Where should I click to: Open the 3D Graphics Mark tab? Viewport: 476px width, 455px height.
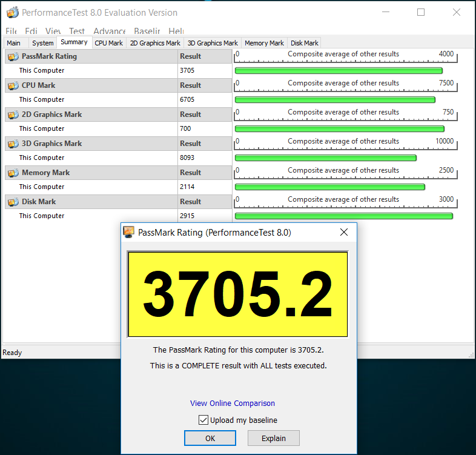click(213, 43)
